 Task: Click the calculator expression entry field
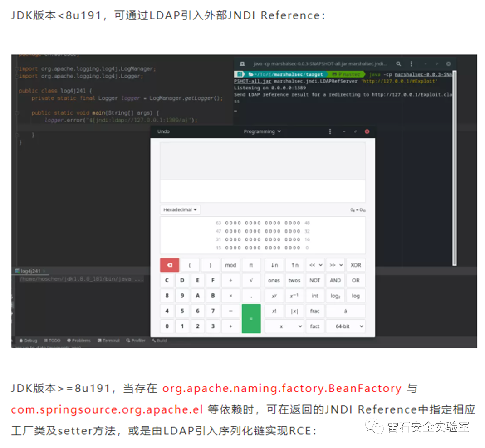pyautogui.click(x=263, y=191)
